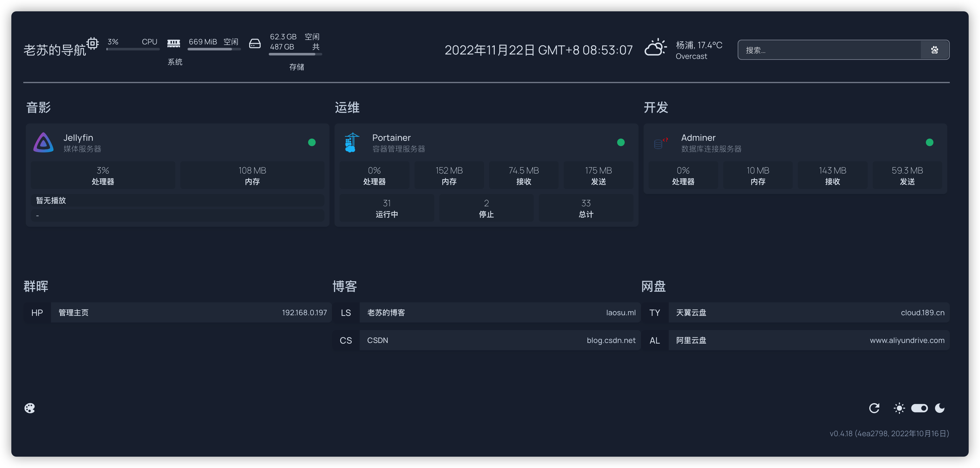Screen dimensions: 980x468
Task: Collapse the 群晖 bookmarks heading
Action: [36, 286]
